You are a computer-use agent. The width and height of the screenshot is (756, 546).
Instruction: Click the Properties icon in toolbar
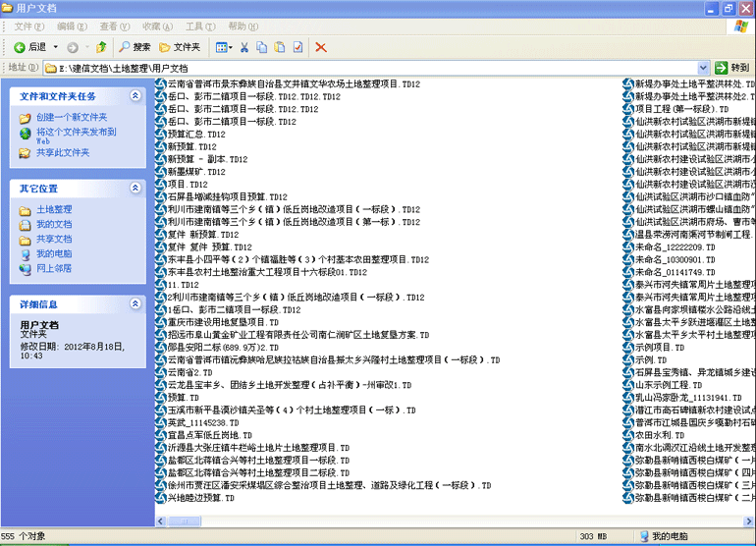[297, 47]
